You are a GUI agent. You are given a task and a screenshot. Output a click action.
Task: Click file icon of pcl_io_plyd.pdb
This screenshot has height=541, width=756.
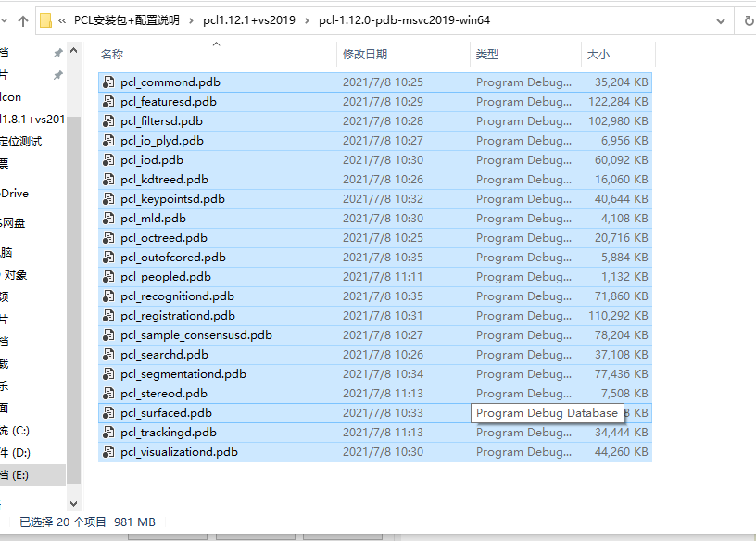click(108, 140)
